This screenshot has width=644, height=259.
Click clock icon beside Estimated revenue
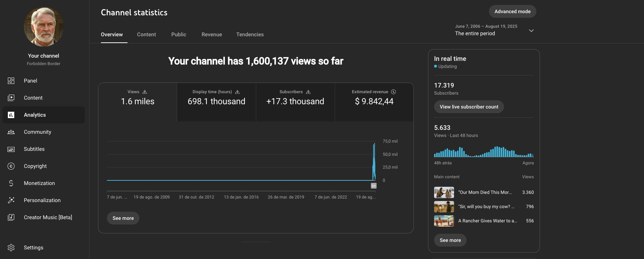(x=393, y=92)
